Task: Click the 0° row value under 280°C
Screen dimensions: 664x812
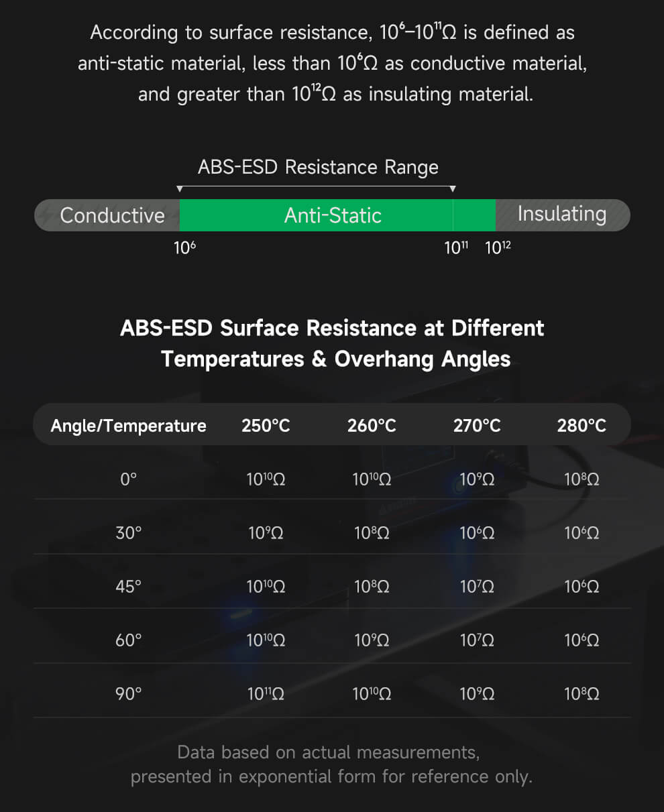Action: (x=582, y=479)
